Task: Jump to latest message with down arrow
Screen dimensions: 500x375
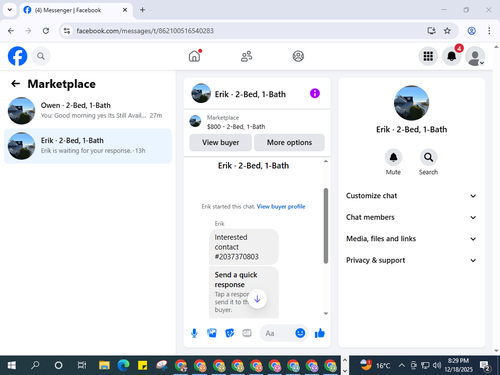Action: (x=257, y=299)
